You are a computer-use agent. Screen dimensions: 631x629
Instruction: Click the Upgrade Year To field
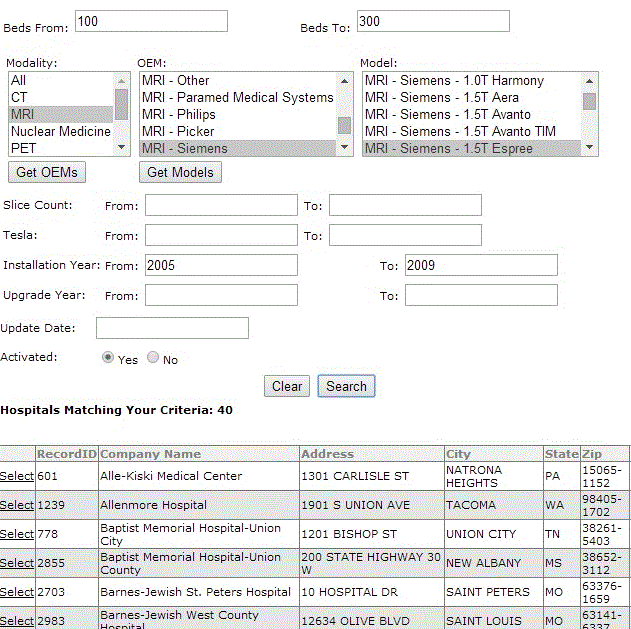(481, 295)
